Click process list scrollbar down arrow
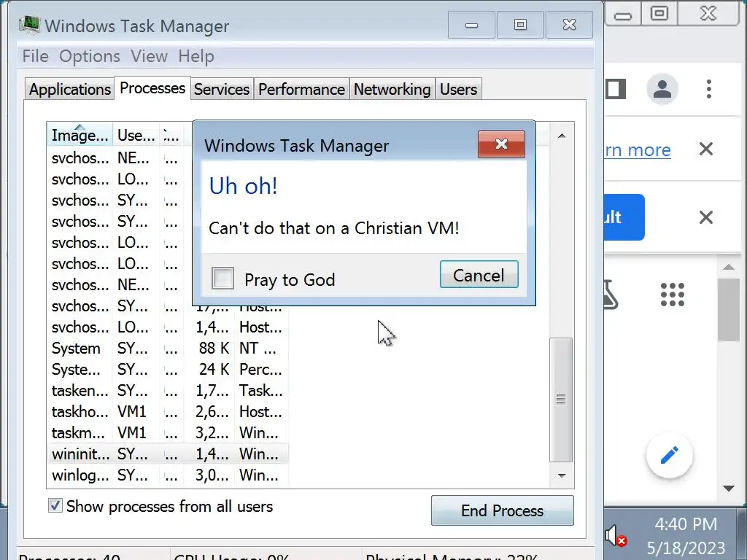The image size is (747, 560). [562, 475]
